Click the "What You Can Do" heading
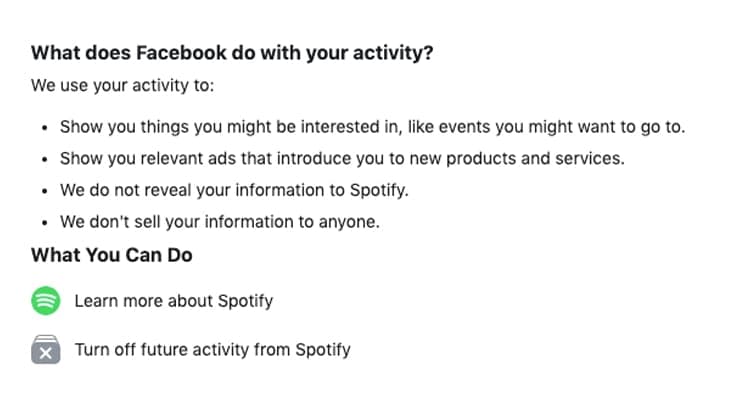Screen dimensions: 740x416 coord(111,255)
